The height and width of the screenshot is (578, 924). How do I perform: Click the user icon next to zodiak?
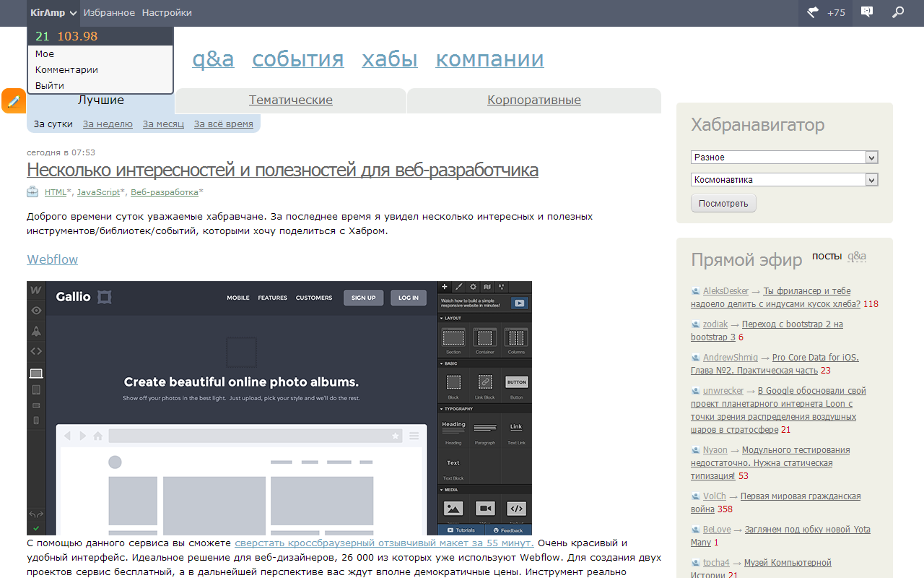[696, 324]
